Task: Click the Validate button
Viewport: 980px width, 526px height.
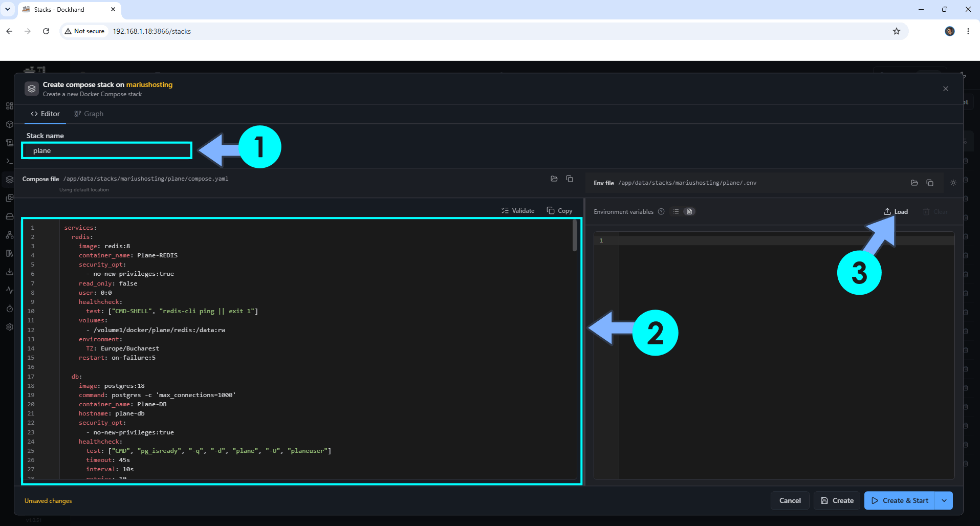Action: coord(518,211)
